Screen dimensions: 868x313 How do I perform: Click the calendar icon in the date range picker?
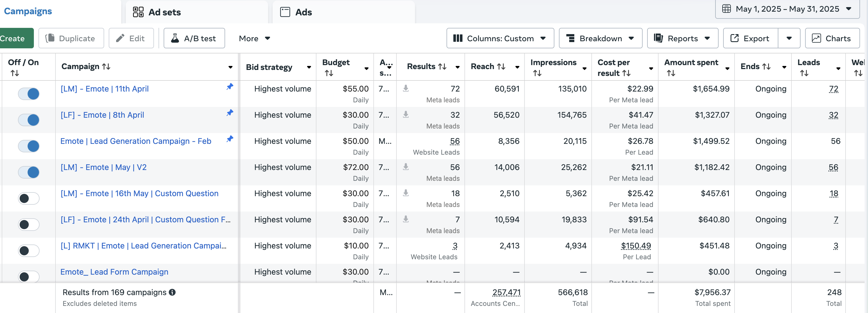click(x=727, y=9)
